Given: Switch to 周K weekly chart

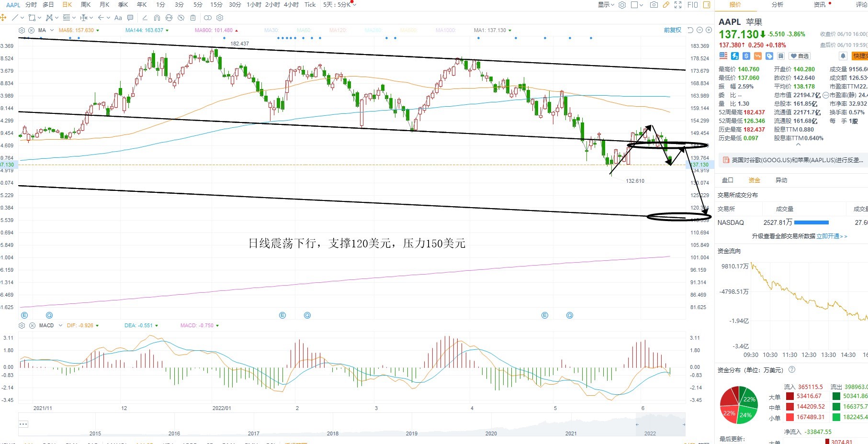Looking at the screenshot, I should tap(86, 5).
